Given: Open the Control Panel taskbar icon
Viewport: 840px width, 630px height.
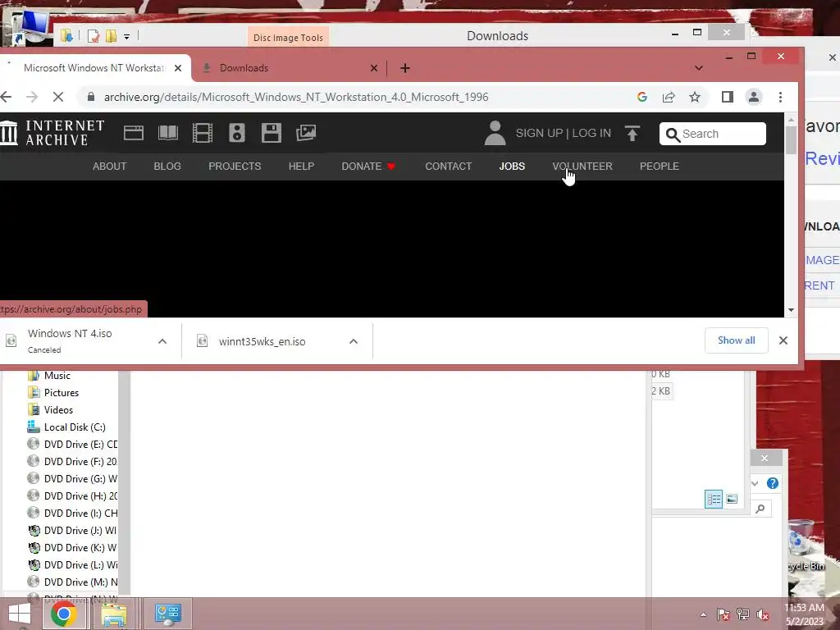Looking at the screenshot, I should 167,614.
